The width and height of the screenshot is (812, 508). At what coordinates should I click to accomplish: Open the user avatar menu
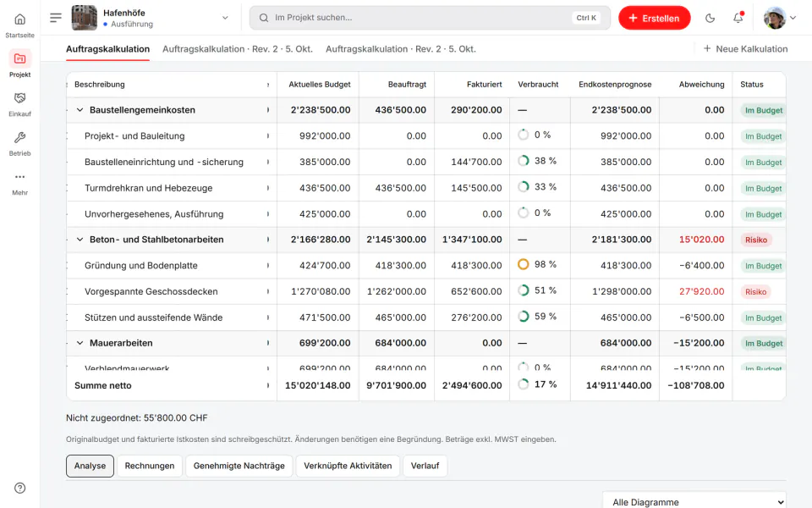point(779,18)
